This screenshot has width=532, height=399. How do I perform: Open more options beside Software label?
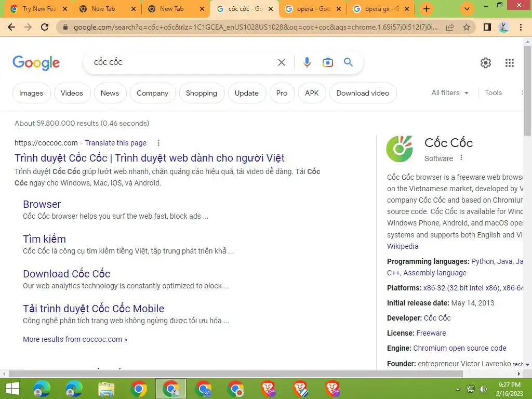click(461, 158)
